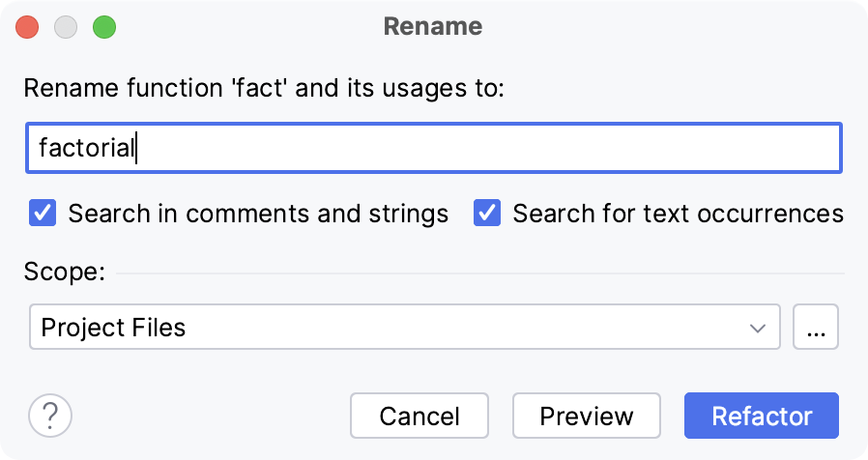Click the 'Scope:' section label
This screenshot has width=868, height=460.
[64, 272]
